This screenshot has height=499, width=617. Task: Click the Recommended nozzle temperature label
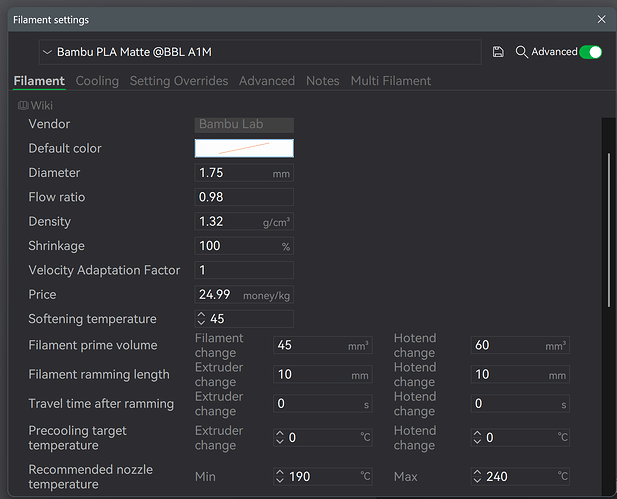[91, 477]
